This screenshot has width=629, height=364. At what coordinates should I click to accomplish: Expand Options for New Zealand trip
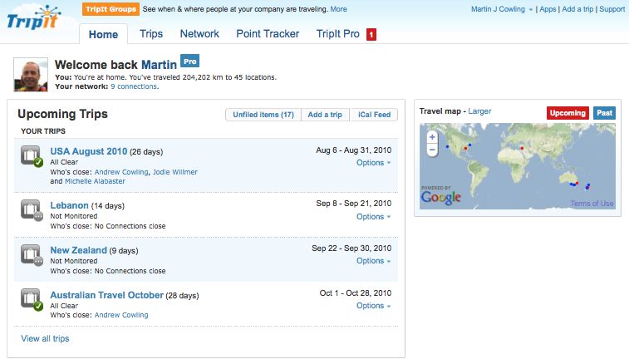(373, 261)
